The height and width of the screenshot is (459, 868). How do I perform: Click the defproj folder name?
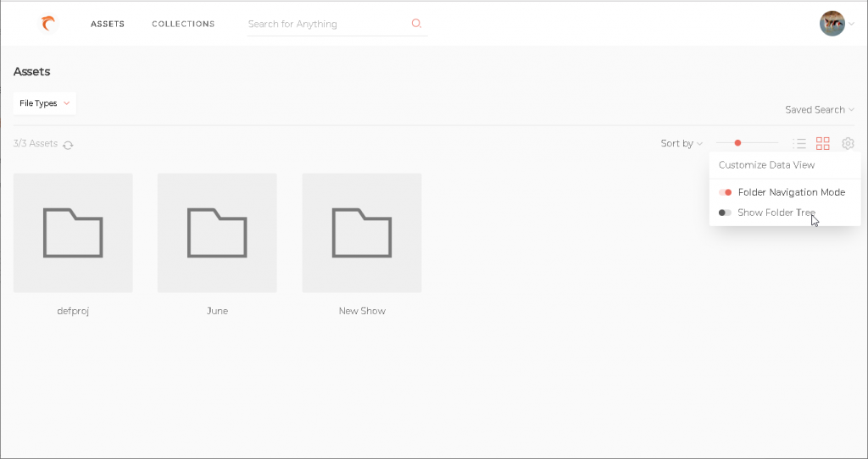click(73, 311)
